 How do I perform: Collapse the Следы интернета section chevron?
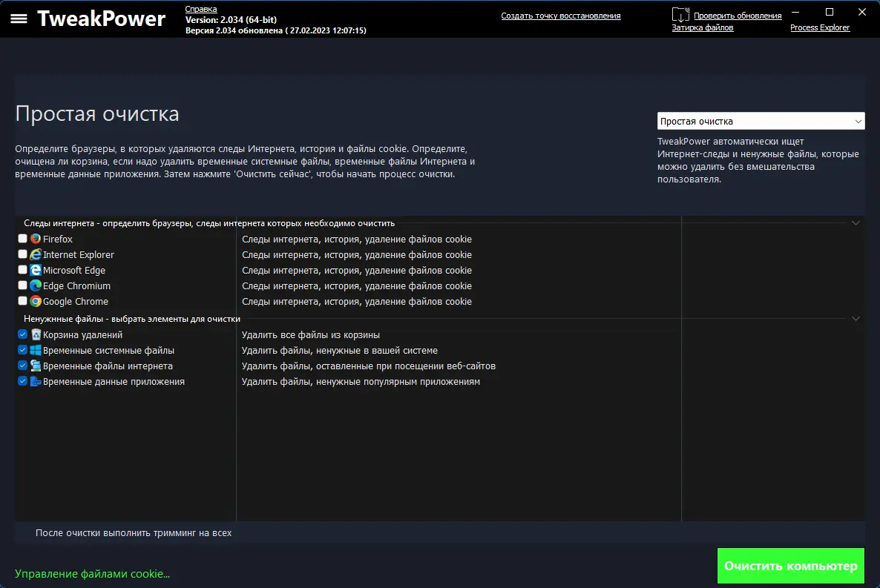tap(856, 222)
